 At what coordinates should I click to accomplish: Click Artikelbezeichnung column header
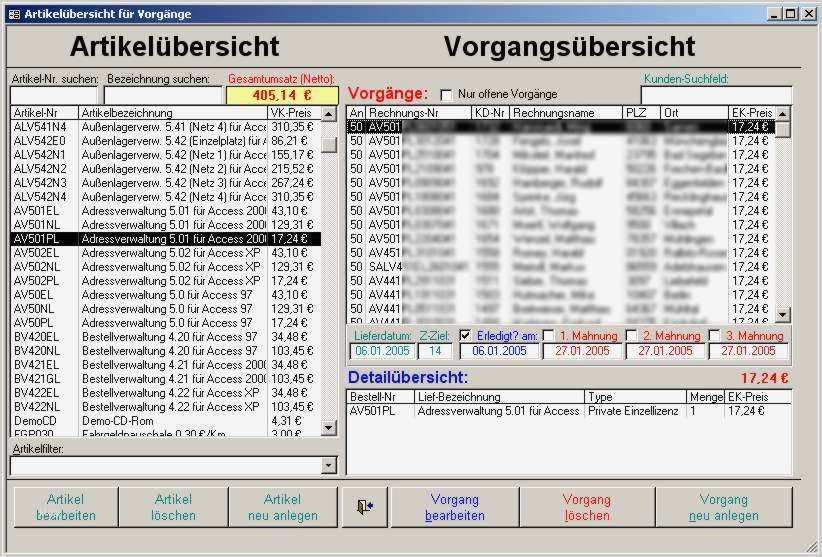(x=173, y=113)
